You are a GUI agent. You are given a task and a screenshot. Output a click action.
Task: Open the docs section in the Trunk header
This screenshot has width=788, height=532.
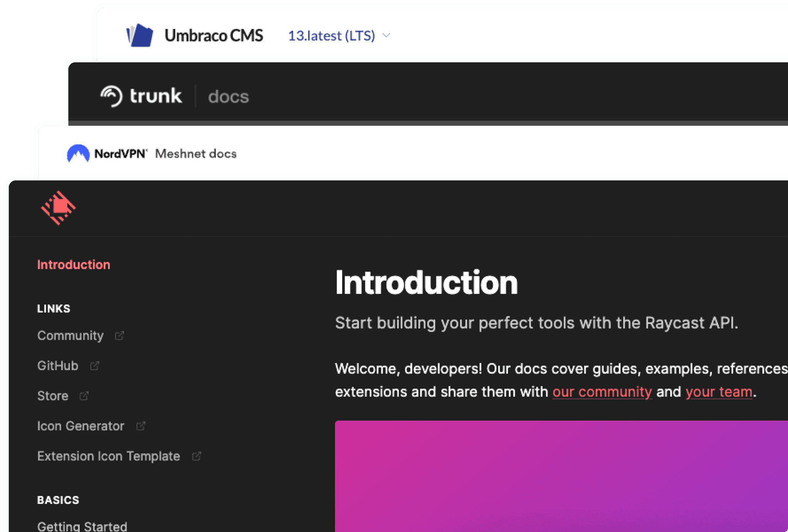coord(229,97)
